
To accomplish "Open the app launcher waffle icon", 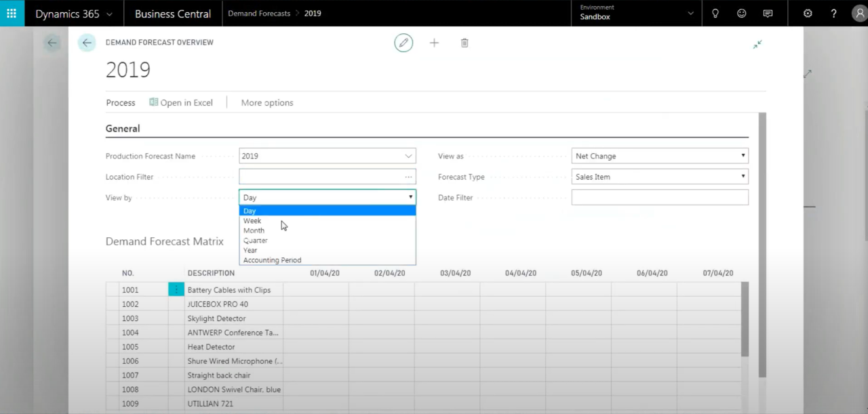I will pyautogui.click(x=12, y=13).
